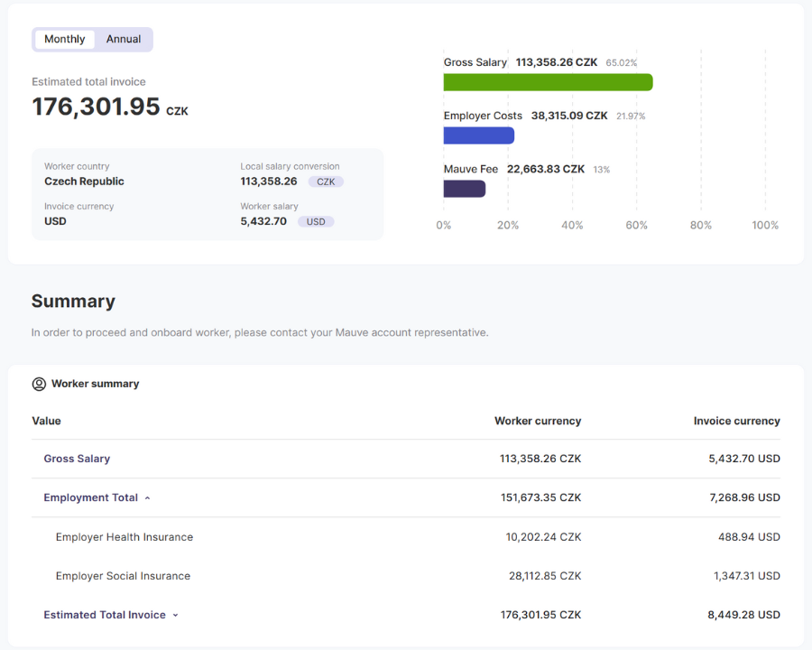Click the Gross Salary row label

tap(77, 459)
